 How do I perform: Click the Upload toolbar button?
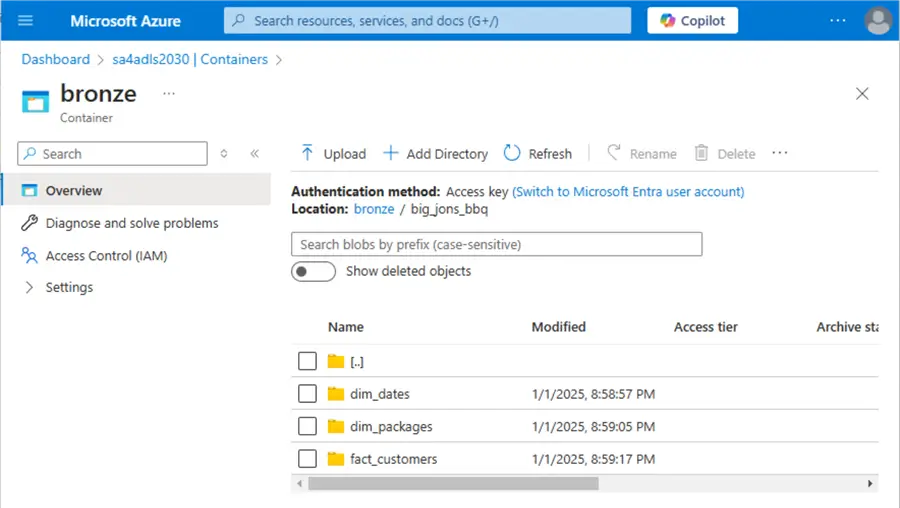click(x=333, y=153)
